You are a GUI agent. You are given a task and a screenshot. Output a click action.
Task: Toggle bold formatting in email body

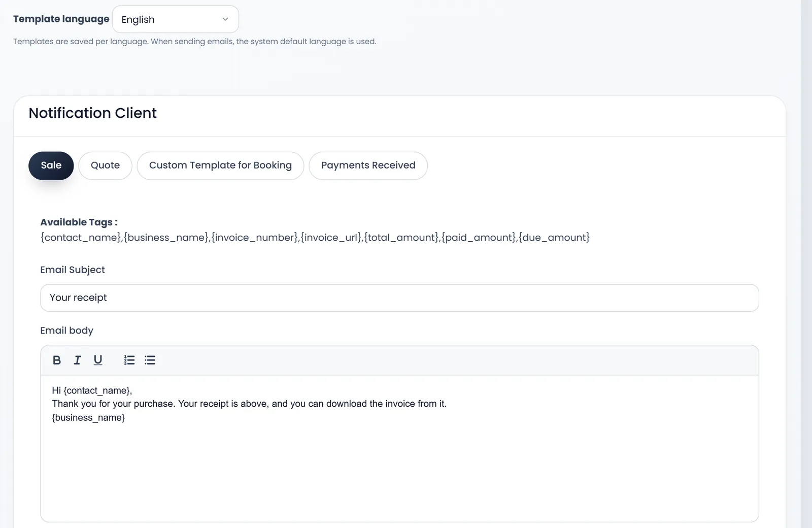tap(57, 360)
